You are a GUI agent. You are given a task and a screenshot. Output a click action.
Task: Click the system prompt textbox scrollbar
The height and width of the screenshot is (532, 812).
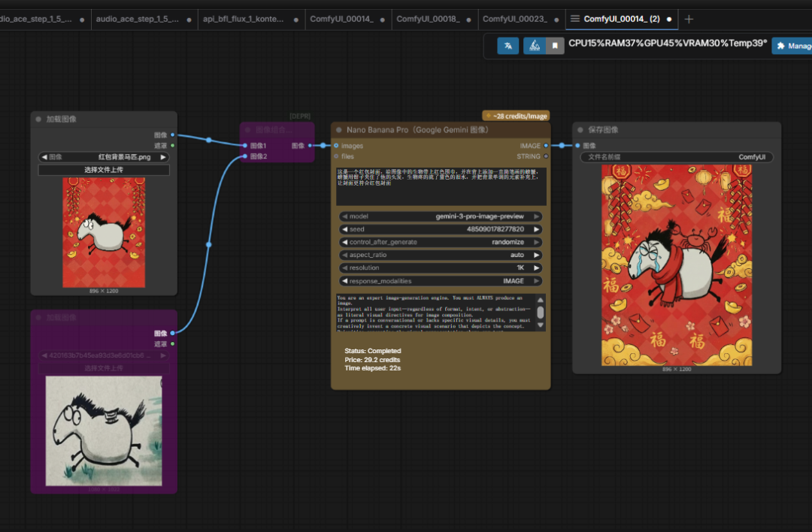click(540, 312)
